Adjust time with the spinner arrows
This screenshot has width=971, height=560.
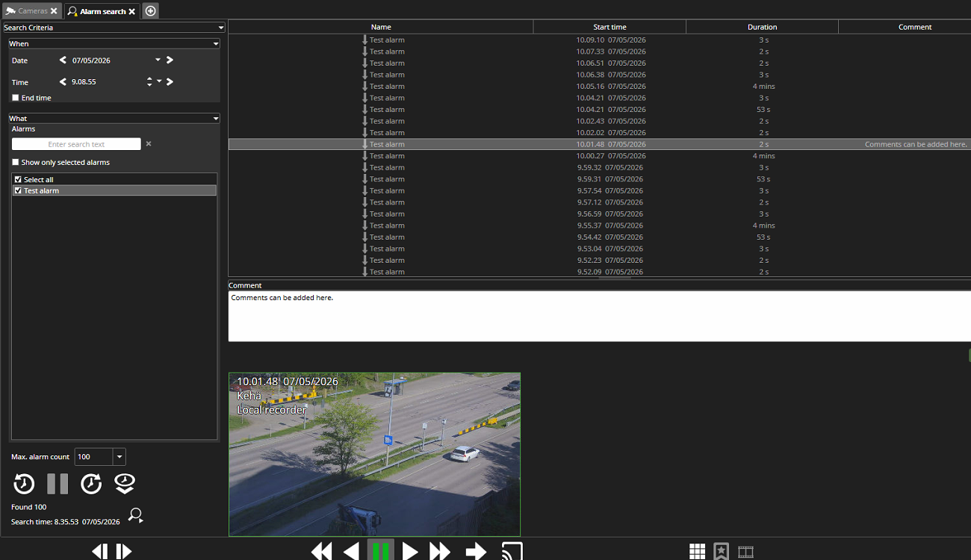pos(149,82)
